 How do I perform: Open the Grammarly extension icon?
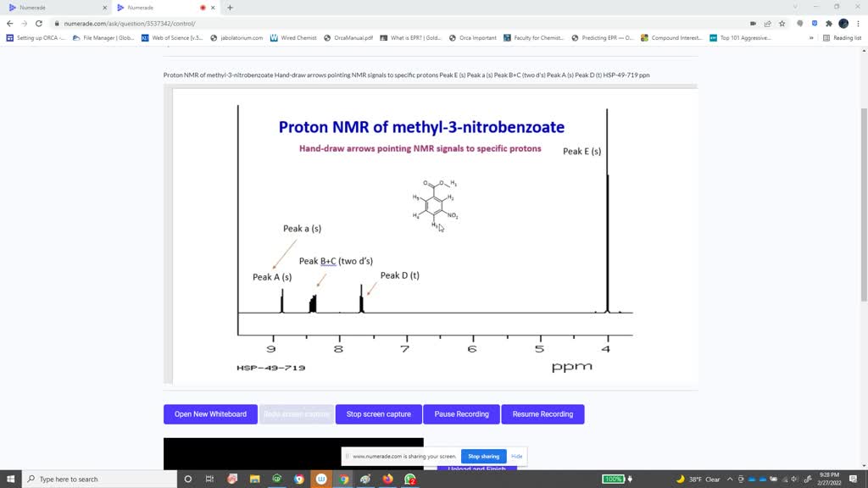pyautogui.click(x=800, y=24)
